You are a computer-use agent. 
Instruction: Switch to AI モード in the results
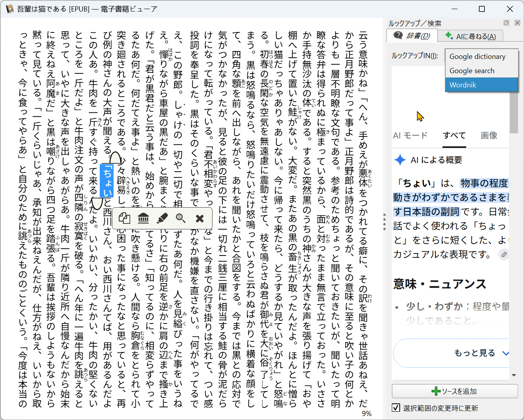[x=410, y=136]
